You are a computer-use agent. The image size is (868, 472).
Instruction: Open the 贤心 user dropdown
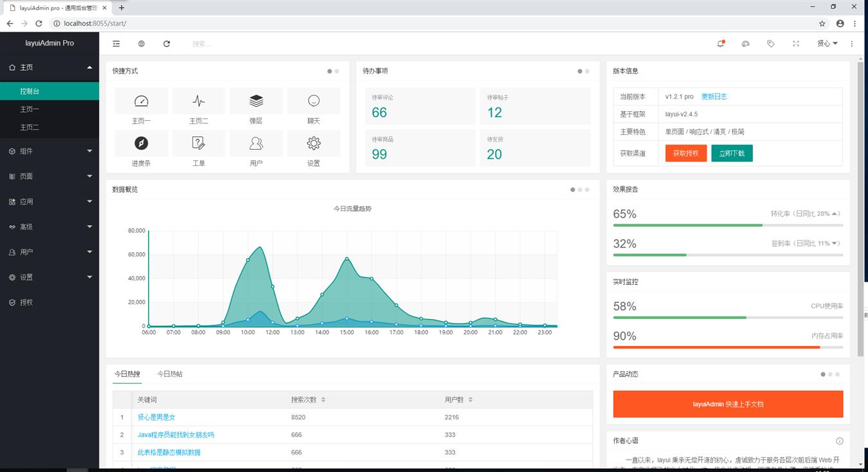click(827, 44)
